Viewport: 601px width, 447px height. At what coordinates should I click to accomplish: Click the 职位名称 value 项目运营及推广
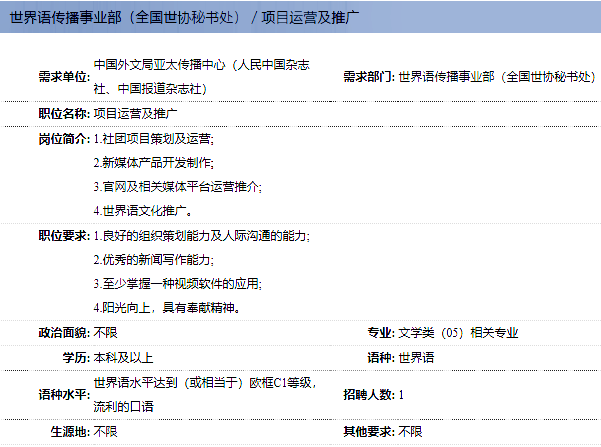point(135,113)
